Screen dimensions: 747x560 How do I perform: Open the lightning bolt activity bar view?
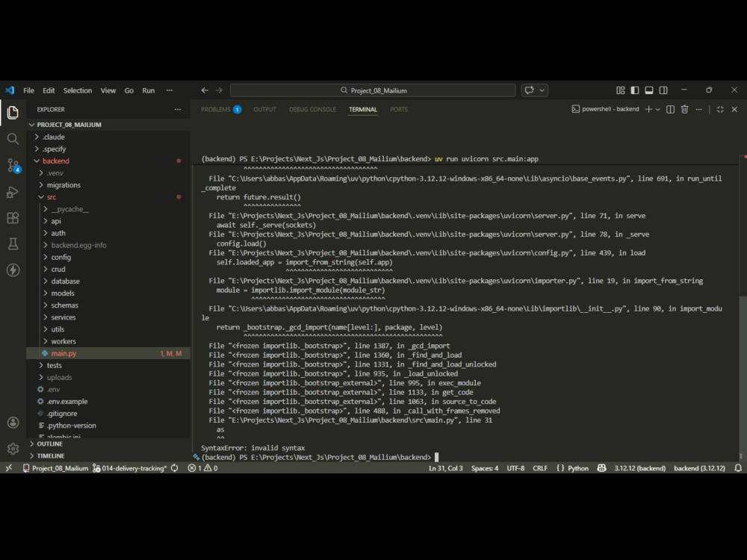13,270
